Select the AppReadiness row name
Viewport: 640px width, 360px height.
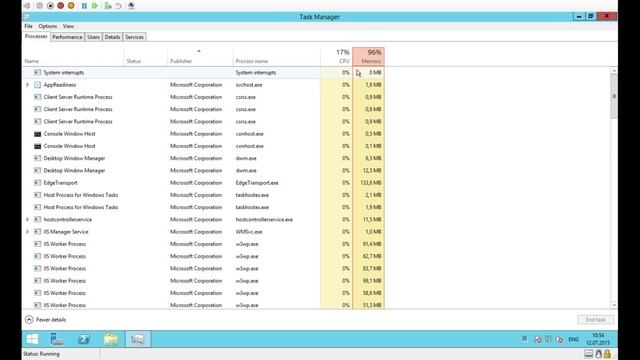click(60, 85)
